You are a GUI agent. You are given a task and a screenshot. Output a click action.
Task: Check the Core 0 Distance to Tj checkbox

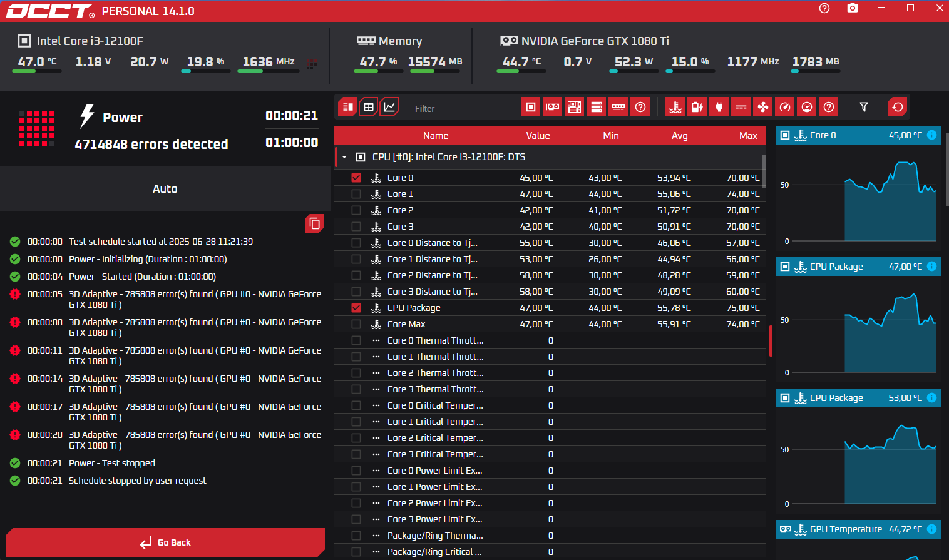356,243
